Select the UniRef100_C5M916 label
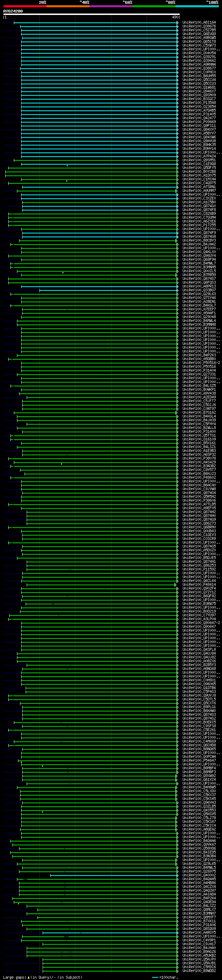The height and width of the screenshot is (980, 222). click(199, 967)
